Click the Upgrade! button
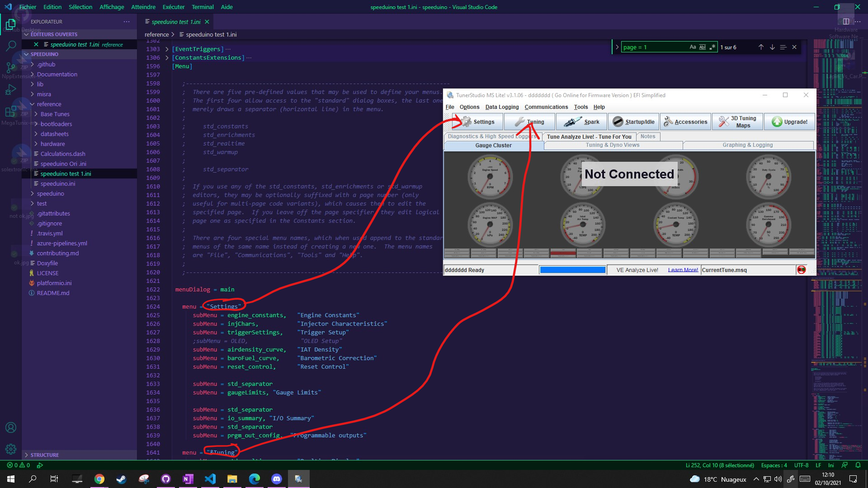Image resolution: width=868 pixels, height=488 pixels. [x=789, y=122]
